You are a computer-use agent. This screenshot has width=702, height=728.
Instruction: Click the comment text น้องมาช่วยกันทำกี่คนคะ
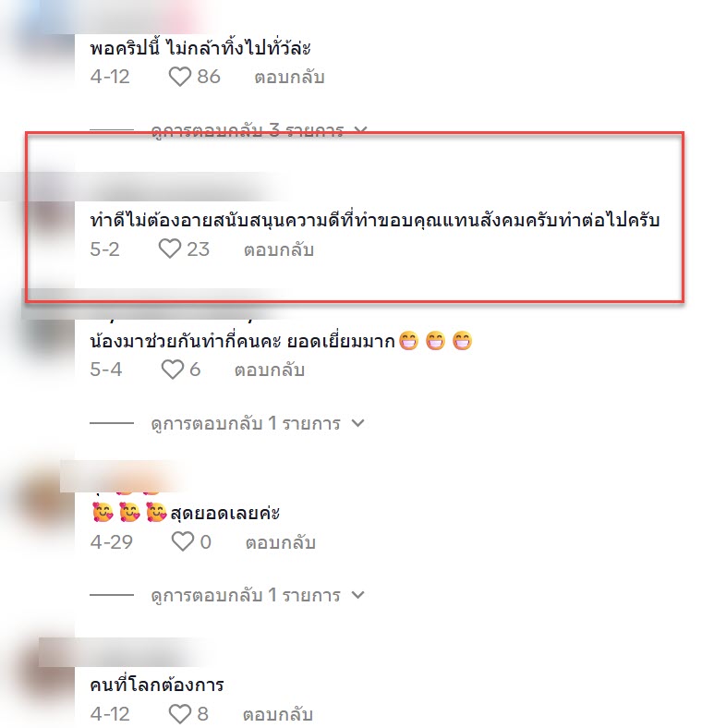pos(186,341)
